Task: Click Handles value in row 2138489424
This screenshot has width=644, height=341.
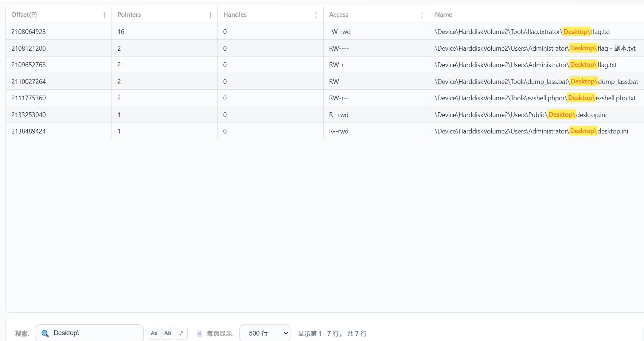Action: [x=225, y=131]
